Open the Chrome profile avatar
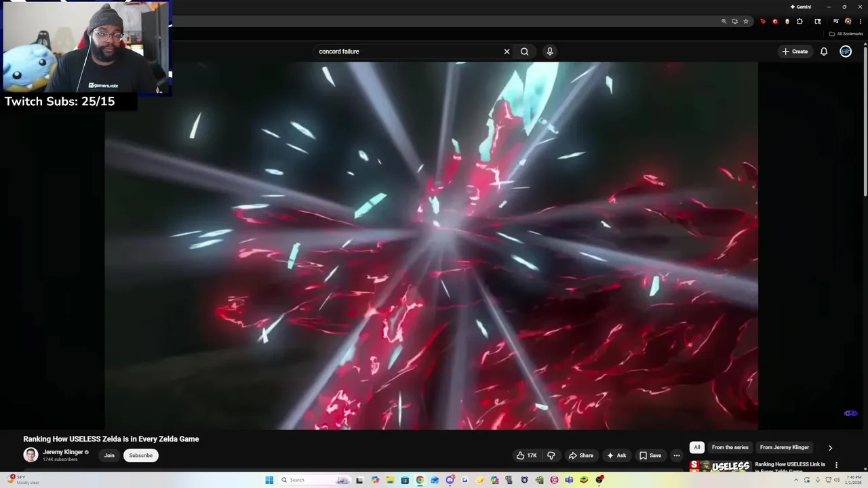This screenshot has height=488, width=868. coord(848,21)
